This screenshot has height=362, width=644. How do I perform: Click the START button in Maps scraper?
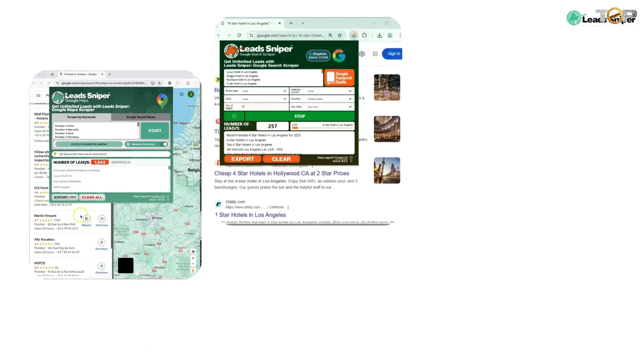[x=155, y=131]
